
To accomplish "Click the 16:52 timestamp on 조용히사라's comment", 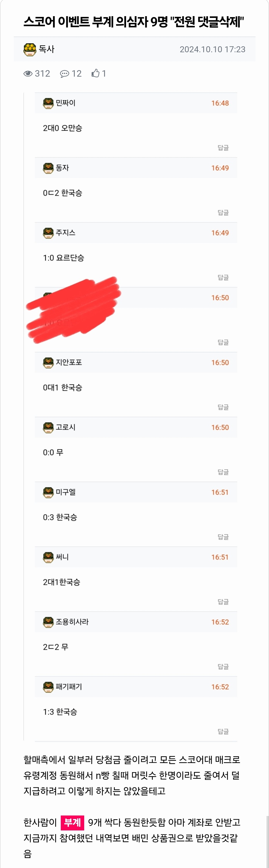I will (220, 622).
